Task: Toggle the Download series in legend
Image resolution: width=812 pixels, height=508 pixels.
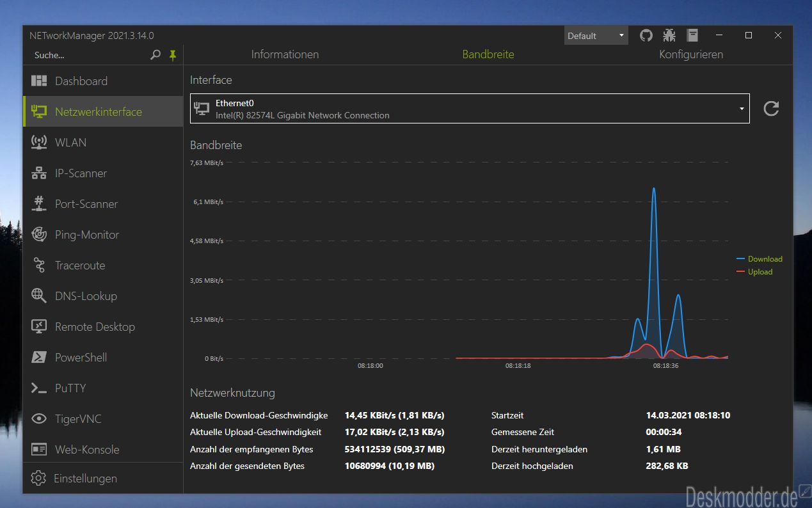Action: pyautogui.click(x=760, y=259)
